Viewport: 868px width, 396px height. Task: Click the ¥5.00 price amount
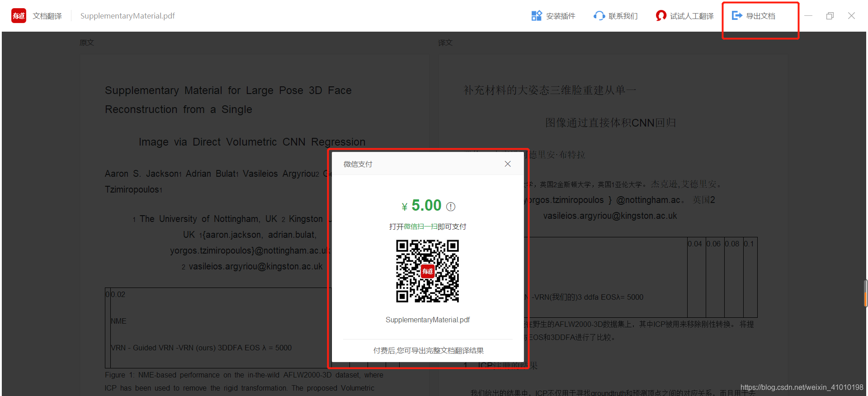click(421, 206)
